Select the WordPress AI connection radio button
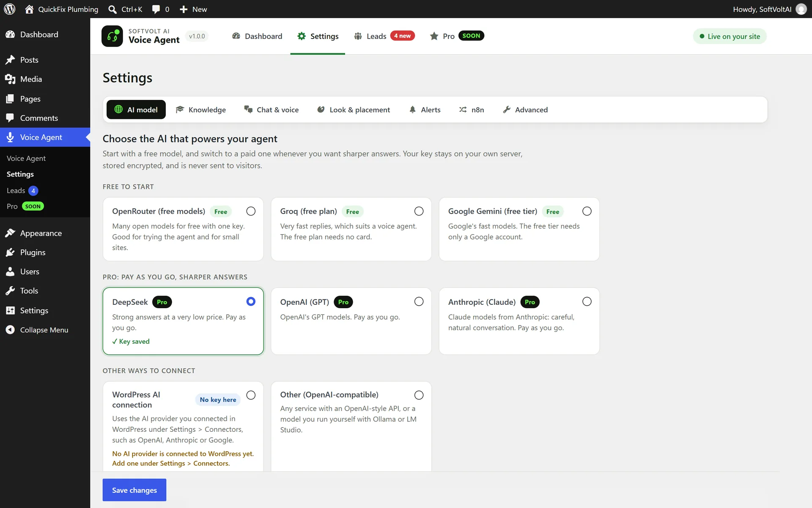Screen dimensions: 812x508 [251, 395]
